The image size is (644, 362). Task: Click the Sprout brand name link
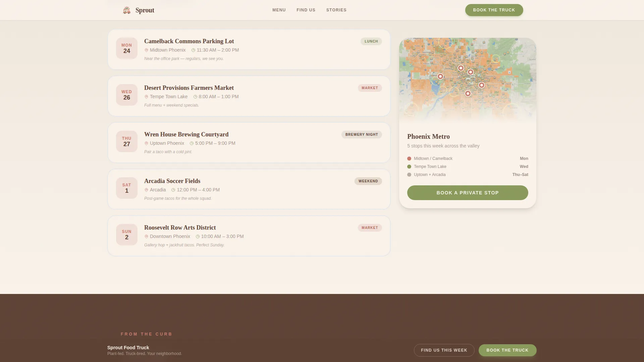point(145,10)
